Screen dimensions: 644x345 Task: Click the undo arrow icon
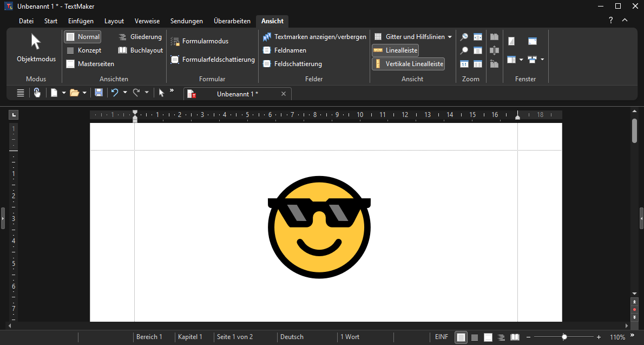pyautogui.click(x=114, y=93)
